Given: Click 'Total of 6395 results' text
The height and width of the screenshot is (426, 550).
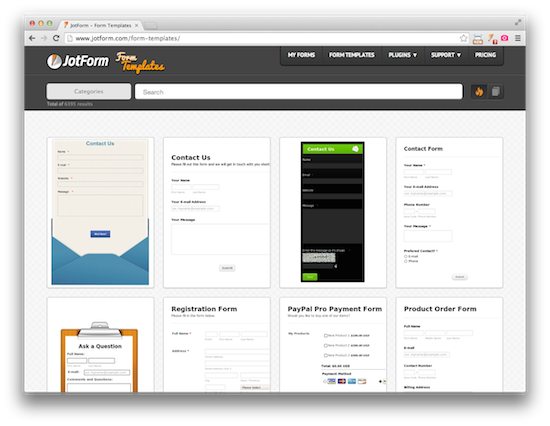Looking at the screenshot, I should 70,104.
